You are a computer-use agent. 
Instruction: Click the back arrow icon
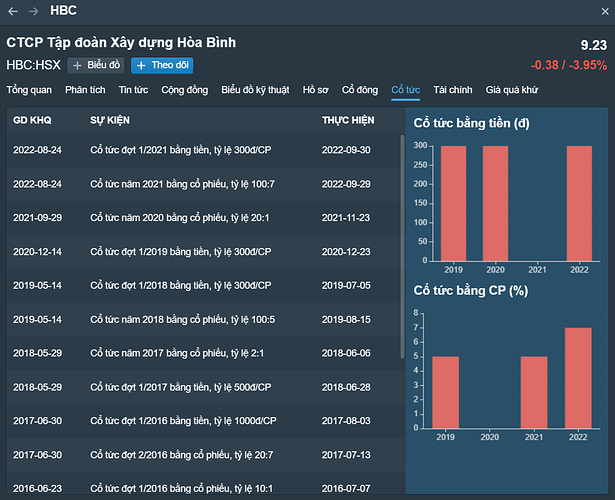[13, 11]
